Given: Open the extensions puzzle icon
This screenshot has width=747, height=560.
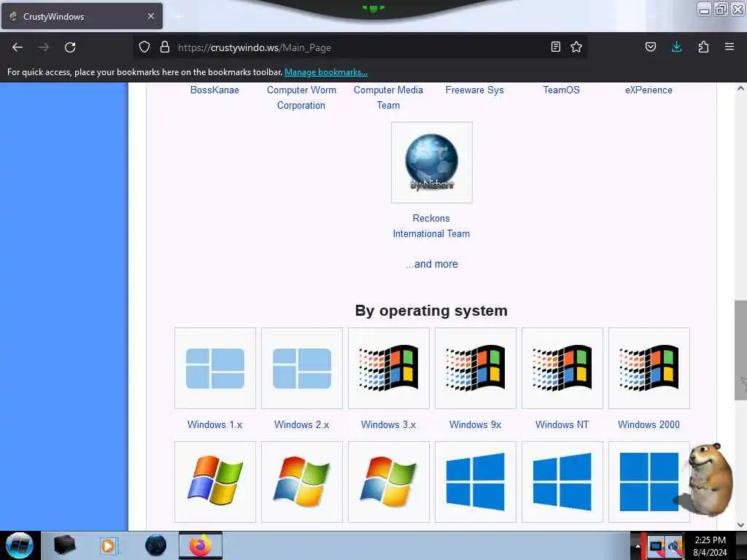Looking at the screenshot, I should coord(703,47).
